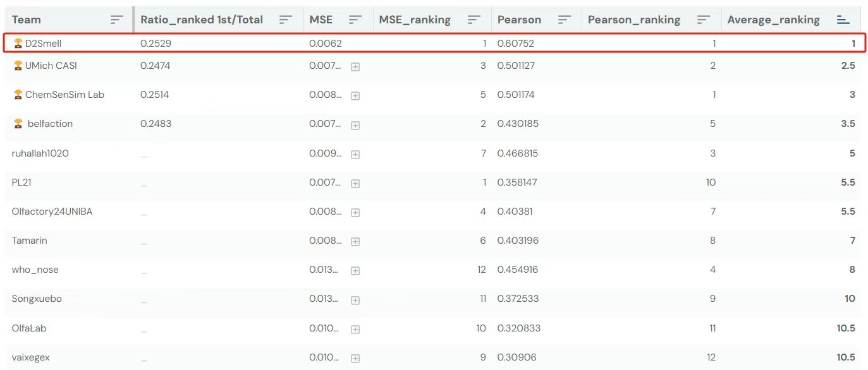Click the trophy icon beside ChemSenSim Lab

point(18,95)
